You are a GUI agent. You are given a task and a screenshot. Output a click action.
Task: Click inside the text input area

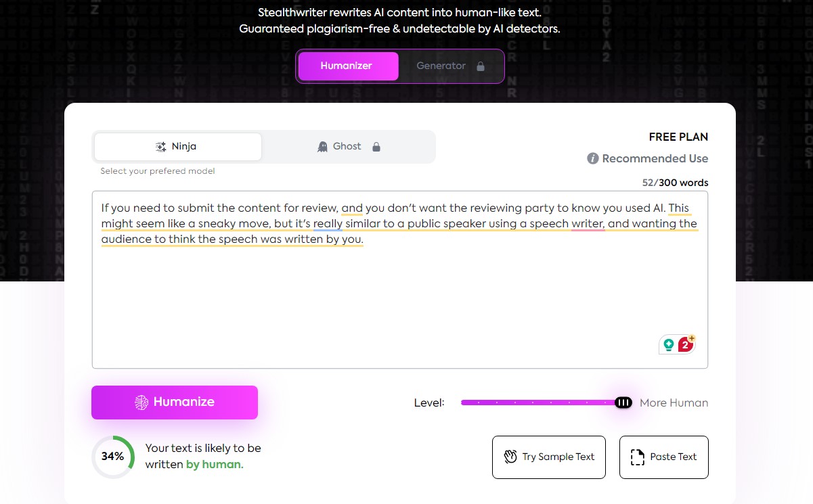click(399, 298)
